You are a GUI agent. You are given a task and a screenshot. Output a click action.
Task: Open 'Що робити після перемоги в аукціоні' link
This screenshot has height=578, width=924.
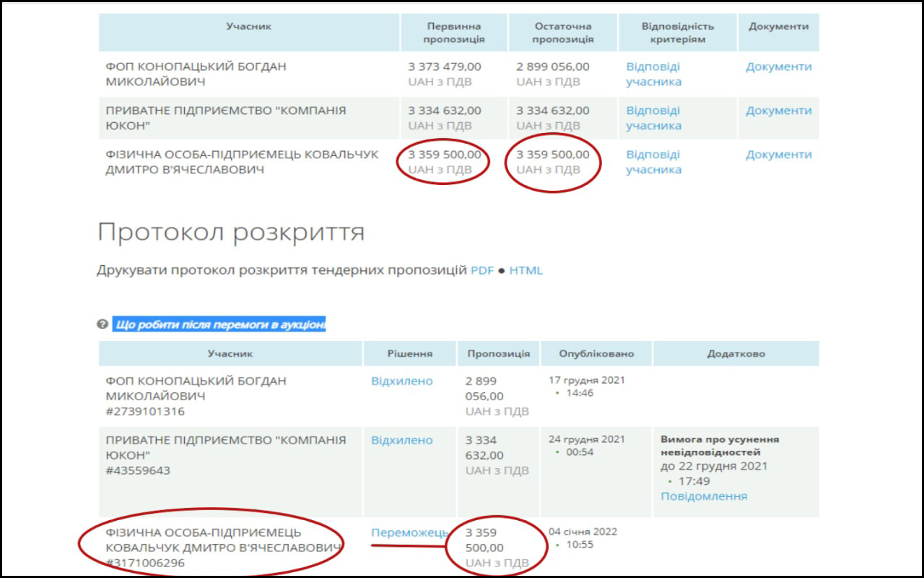point(220,324)
